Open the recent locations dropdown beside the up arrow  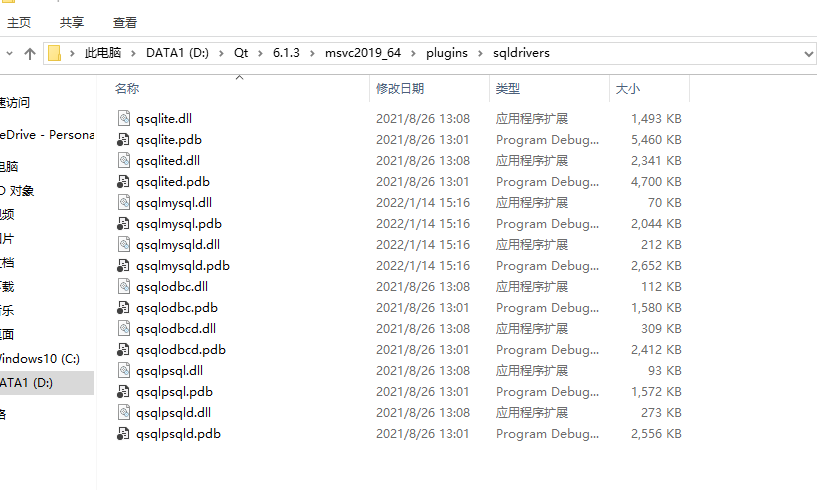[x=9, y=53]
